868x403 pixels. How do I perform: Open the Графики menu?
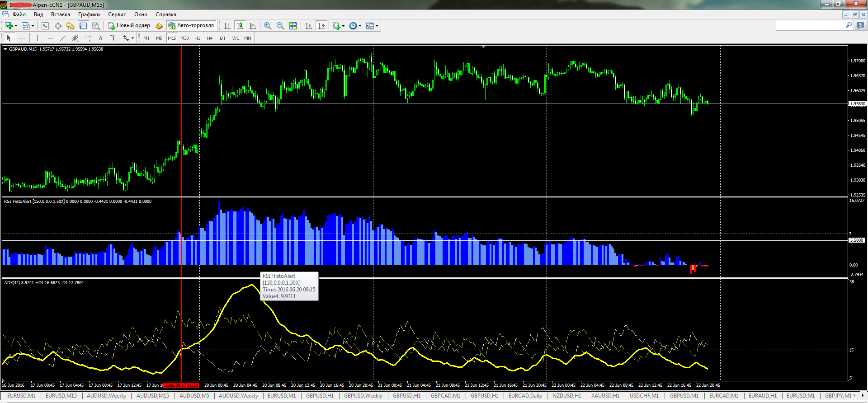(89, 14)
